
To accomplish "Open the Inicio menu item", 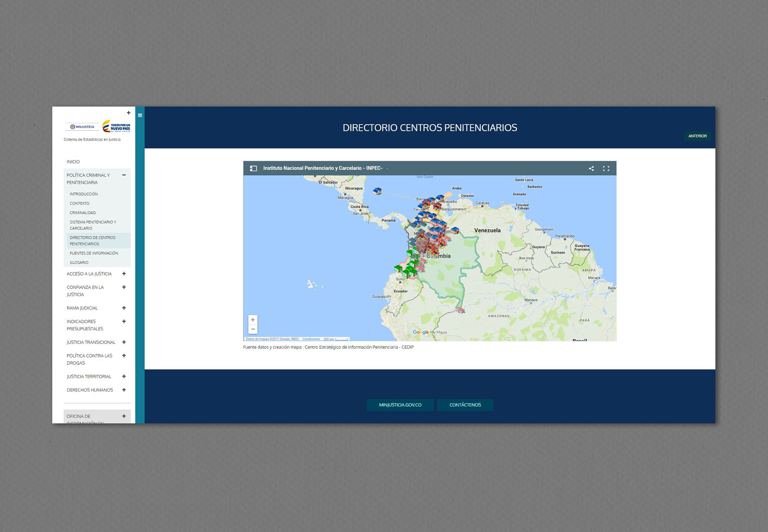I will [x=73, y=162].
